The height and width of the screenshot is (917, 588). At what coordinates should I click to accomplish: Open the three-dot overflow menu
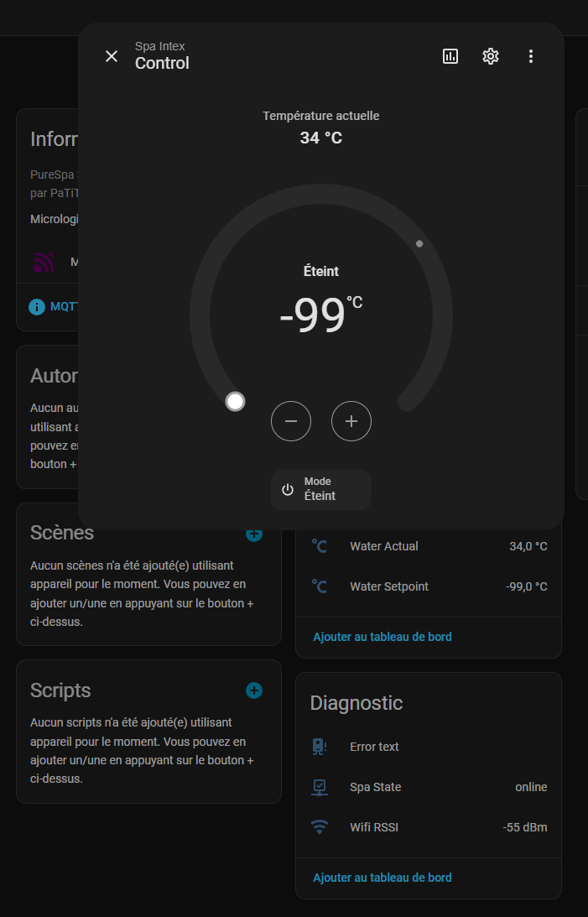[531, 56]
